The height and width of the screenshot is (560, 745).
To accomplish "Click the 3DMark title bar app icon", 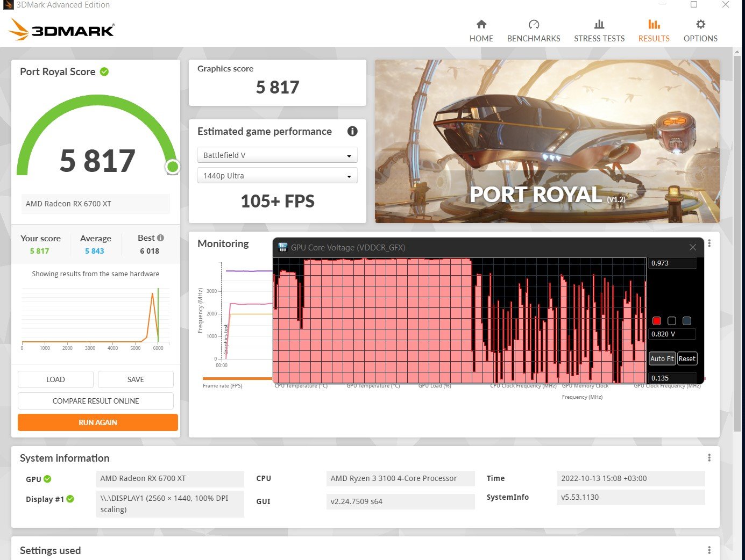I will 8,5.
